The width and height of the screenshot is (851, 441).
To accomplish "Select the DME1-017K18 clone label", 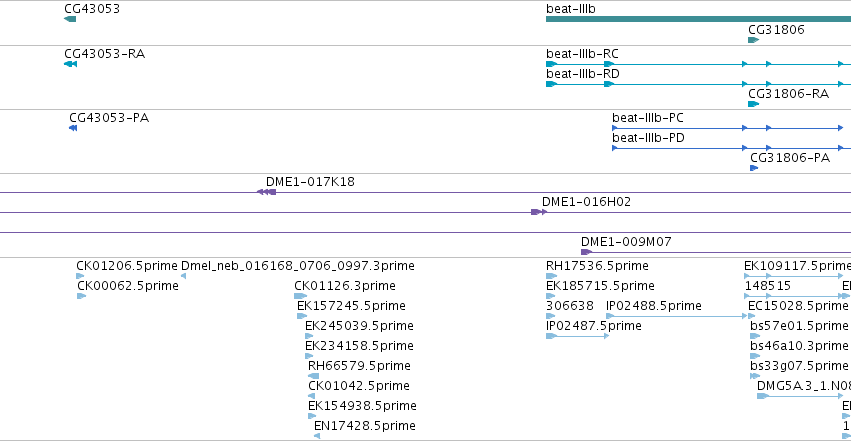I will (x=310, y=182).
